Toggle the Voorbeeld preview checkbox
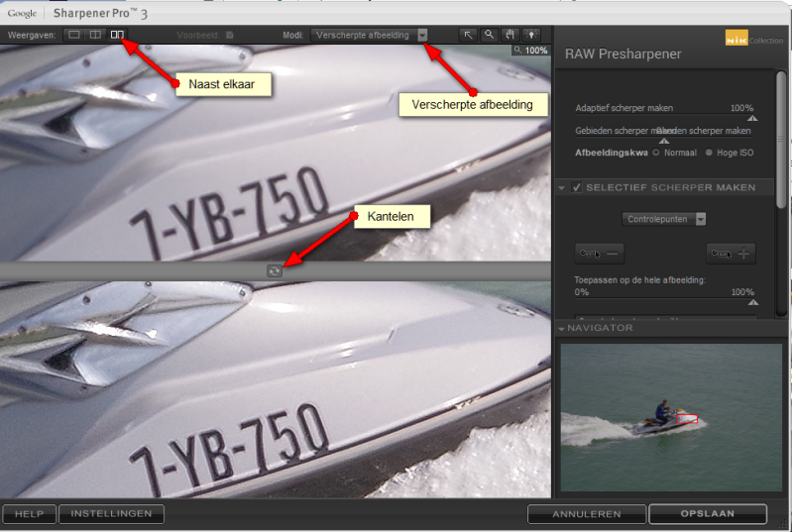792x532 pixels. (230, 35)
